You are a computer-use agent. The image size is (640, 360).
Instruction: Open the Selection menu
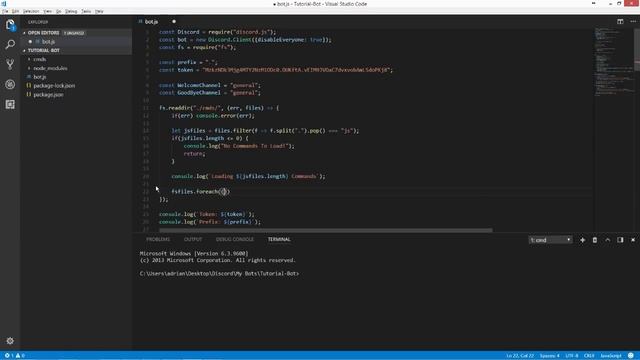pyautogui.click(x=31, y=11)
